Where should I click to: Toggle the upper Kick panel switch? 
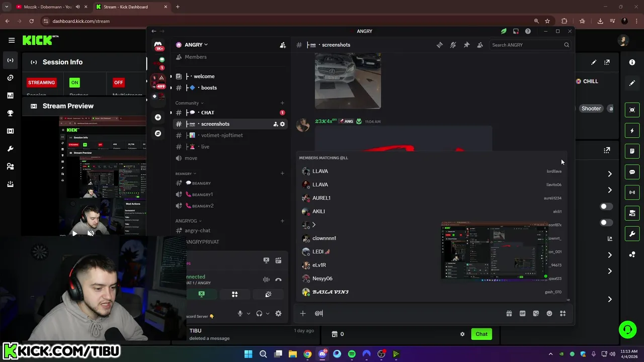(x=606, y=206)
